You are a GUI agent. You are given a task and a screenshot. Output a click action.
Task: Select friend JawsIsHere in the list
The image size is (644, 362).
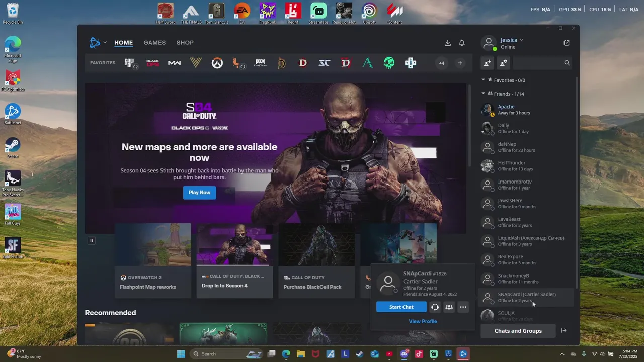(527, 203)
